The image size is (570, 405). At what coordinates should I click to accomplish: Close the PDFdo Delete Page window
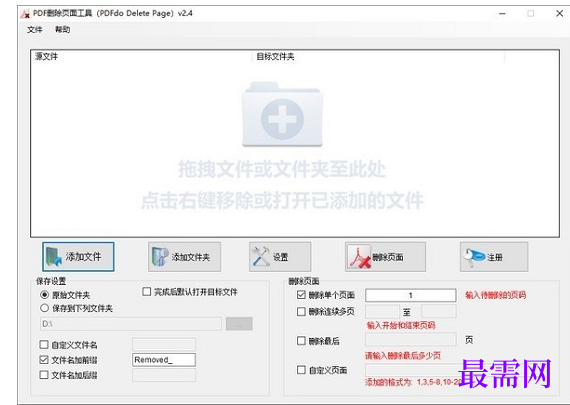click(x=559, y=13)
